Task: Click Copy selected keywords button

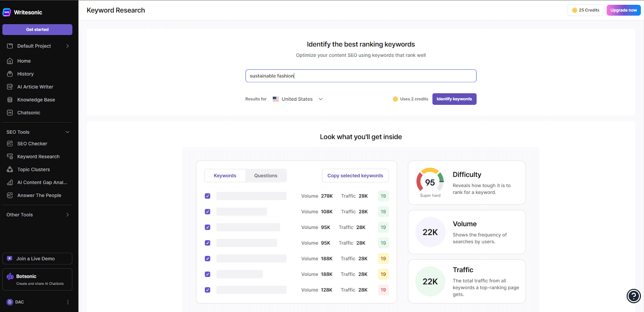Action: pos(355,176)
